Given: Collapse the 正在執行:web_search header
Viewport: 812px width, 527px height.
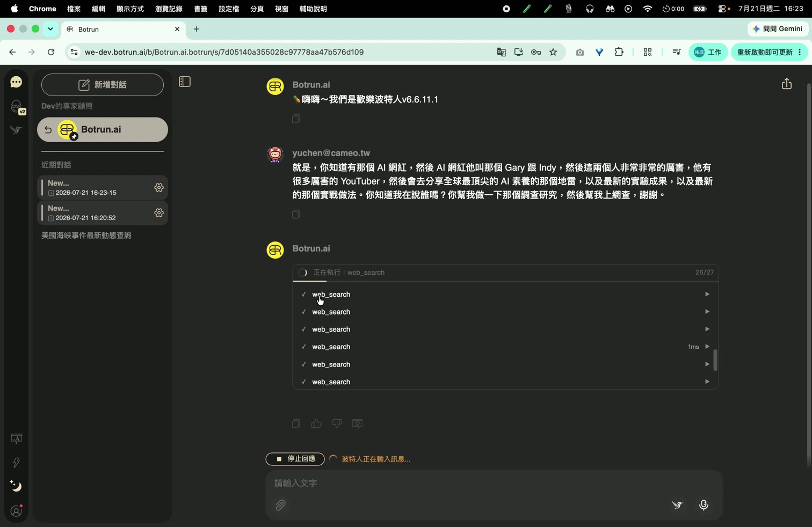Looking at the screenshot, I should pos(505,273).
